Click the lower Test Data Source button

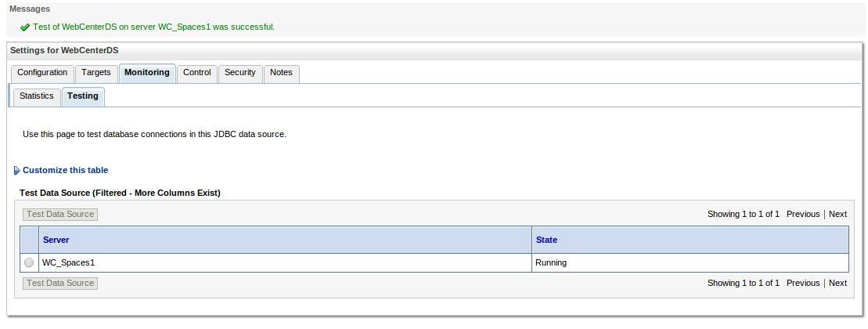coord(60,283)
